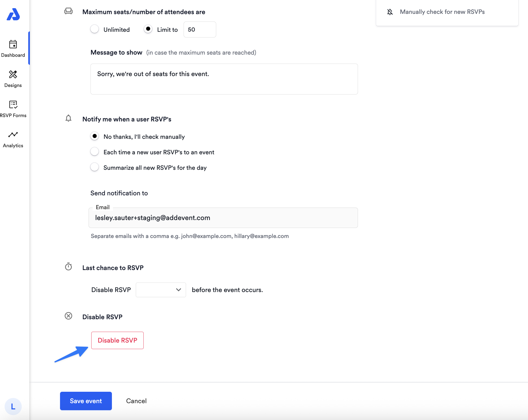Screen dimensions: 528x420
Task: Select Each time a new user RSVP's option
Action: (x=95, y=152)
